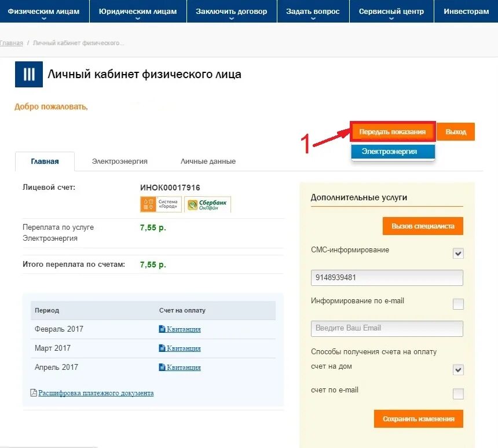Click the chevron under Физическим лицам
The width and height of the screenshot is (498, 448).
[x=44, y=19]
